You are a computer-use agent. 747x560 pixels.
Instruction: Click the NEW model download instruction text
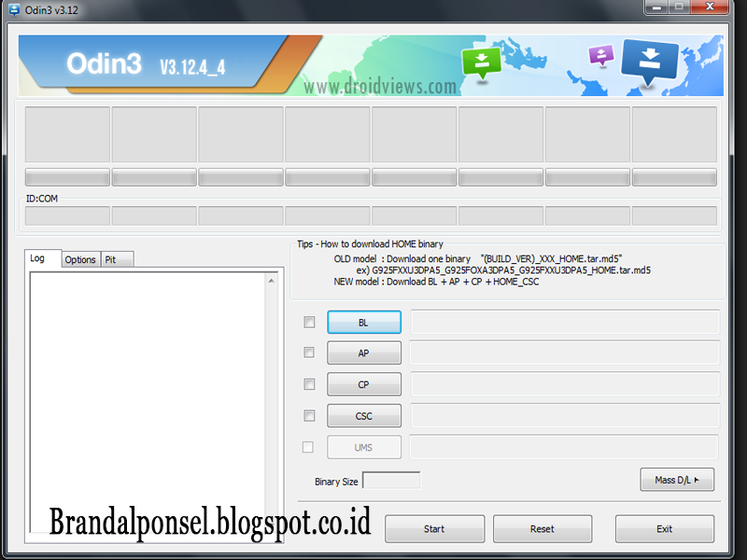click(436, 282)
